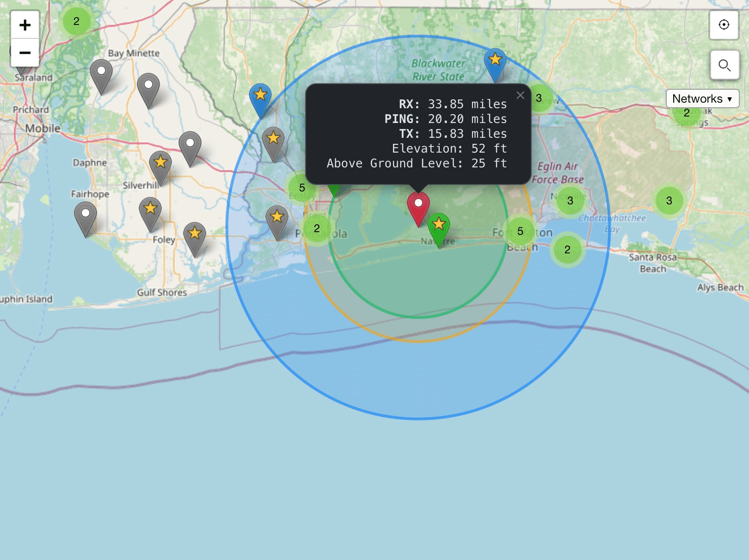The image size is (749, 560).
Task: Click the cluster of 3 near Eglin Air Force Base
Action: (570, 201)
